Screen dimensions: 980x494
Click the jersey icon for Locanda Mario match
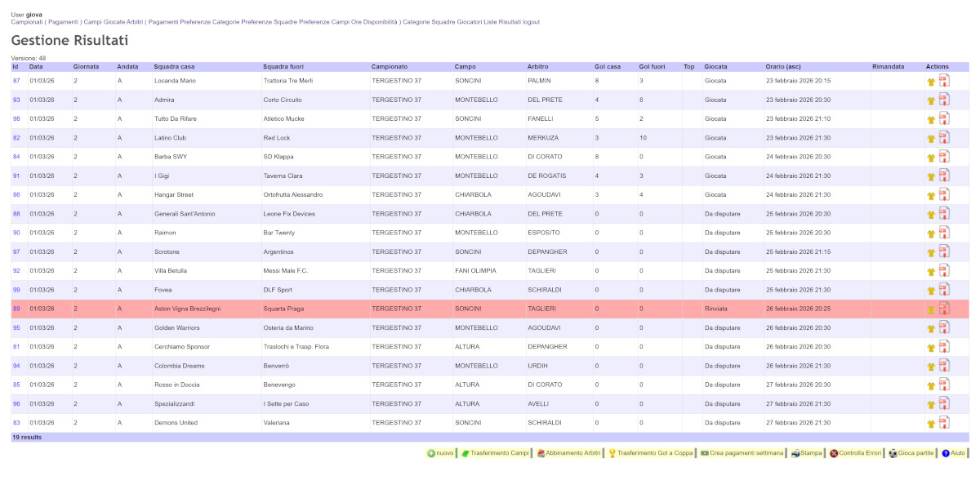[x=930, y=82]
